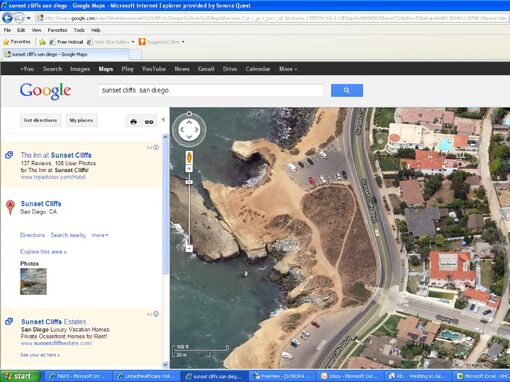510x382 pixels.
Task: Click the Favorites star button
Action: (17, 42)
